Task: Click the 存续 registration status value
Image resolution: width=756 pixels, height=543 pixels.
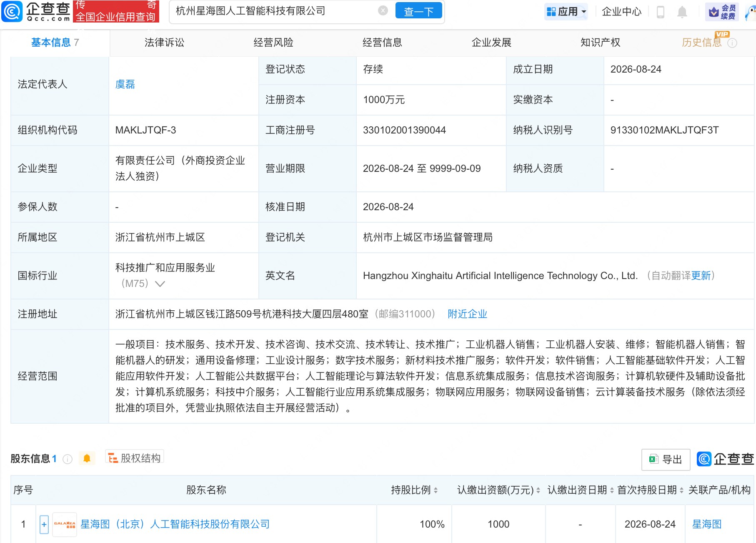Action: pos(373,69)
